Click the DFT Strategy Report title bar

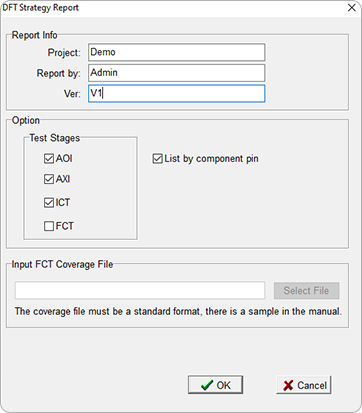tap(173, 8)
